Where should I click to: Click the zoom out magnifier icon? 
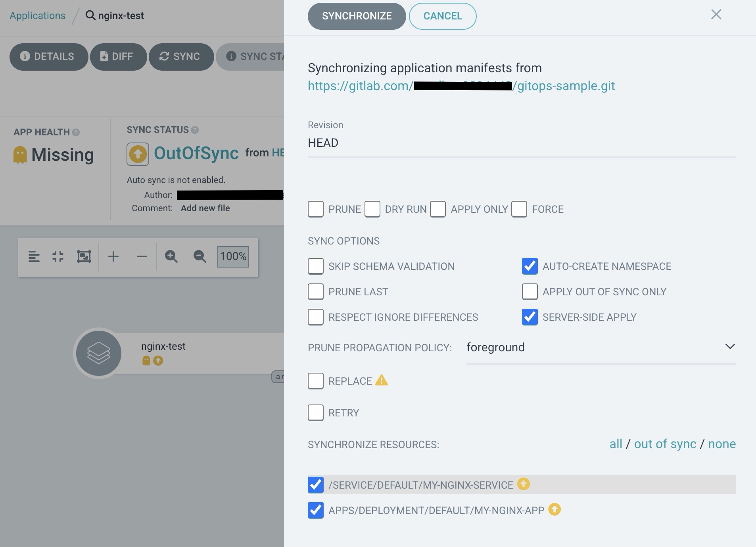click(x=200, y=256)
